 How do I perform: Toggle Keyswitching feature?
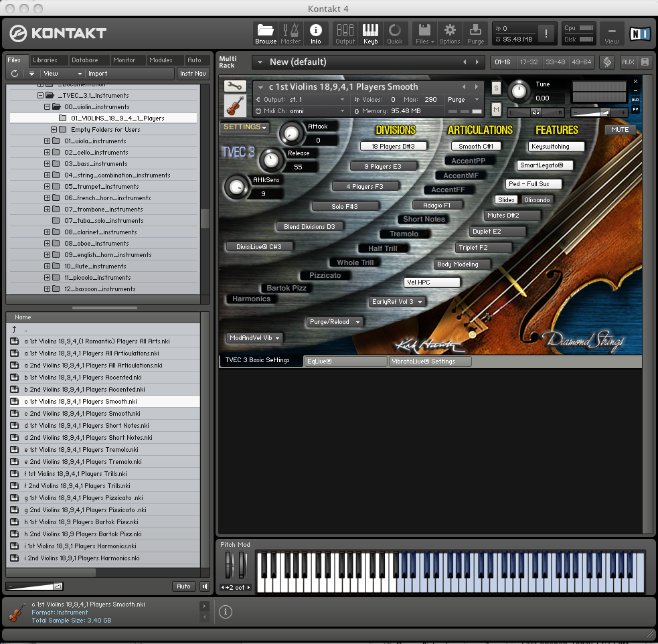pyautogui.click(x=556, y=147)
